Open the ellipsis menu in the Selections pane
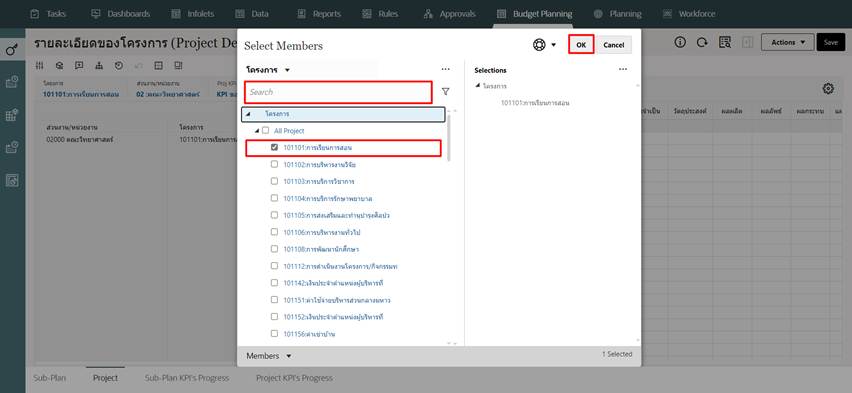 coord(623,70)
